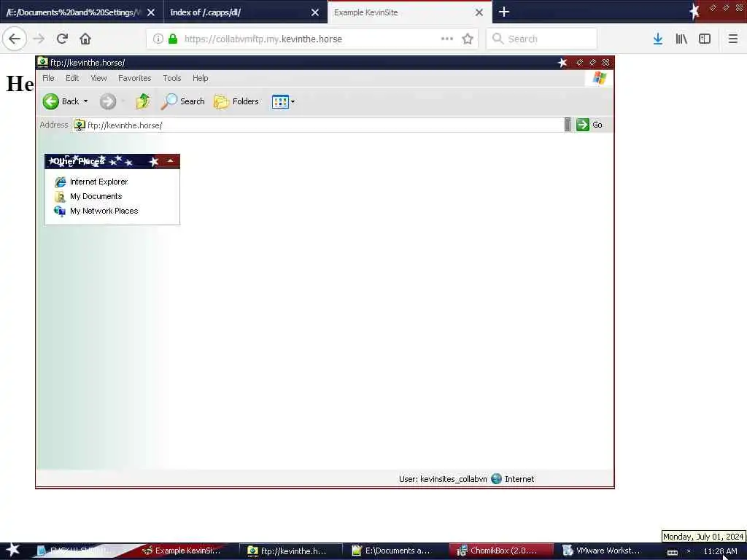Viewport: 747px width, 560px height.
Task: Click Start button on taskbar
Action: click(x=12, y=550)
